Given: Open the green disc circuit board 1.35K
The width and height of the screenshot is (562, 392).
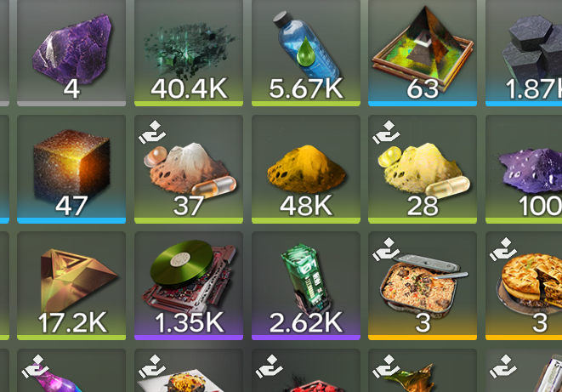Looking at the screenshot, I should coord(189,286).
